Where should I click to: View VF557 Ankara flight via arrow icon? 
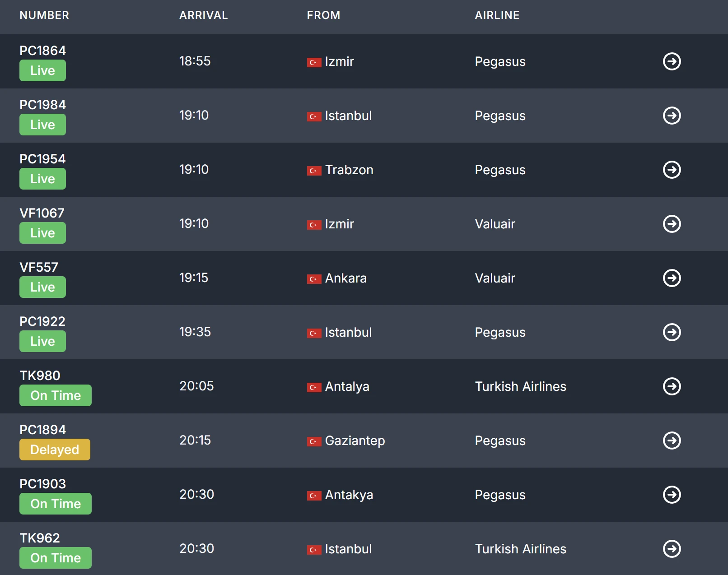click(672, 278)
